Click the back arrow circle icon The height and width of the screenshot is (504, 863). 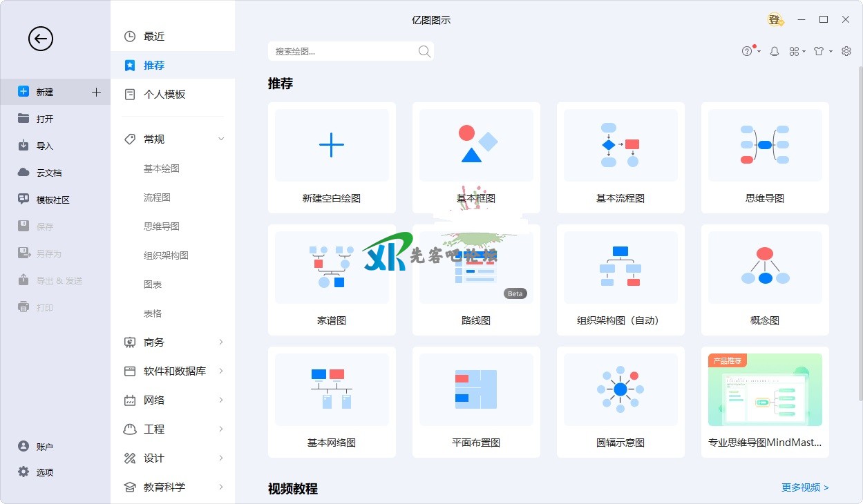(x=41, y=39)
